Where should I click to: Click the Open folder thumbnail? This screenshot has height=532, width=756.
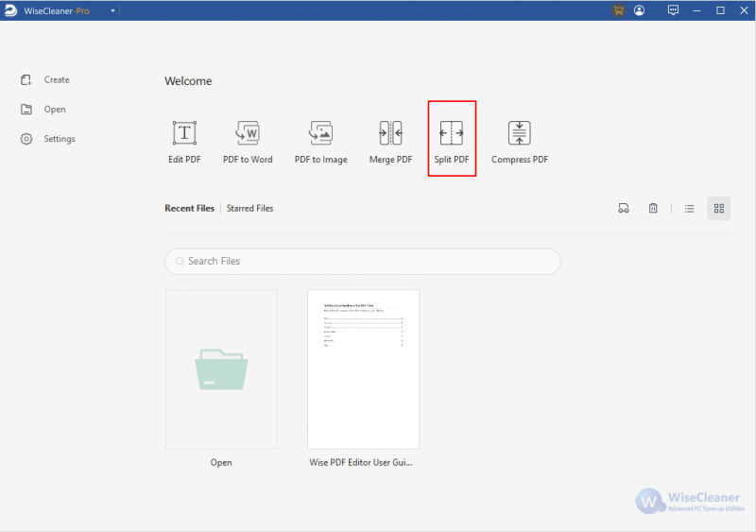click(x=221, y=369)
